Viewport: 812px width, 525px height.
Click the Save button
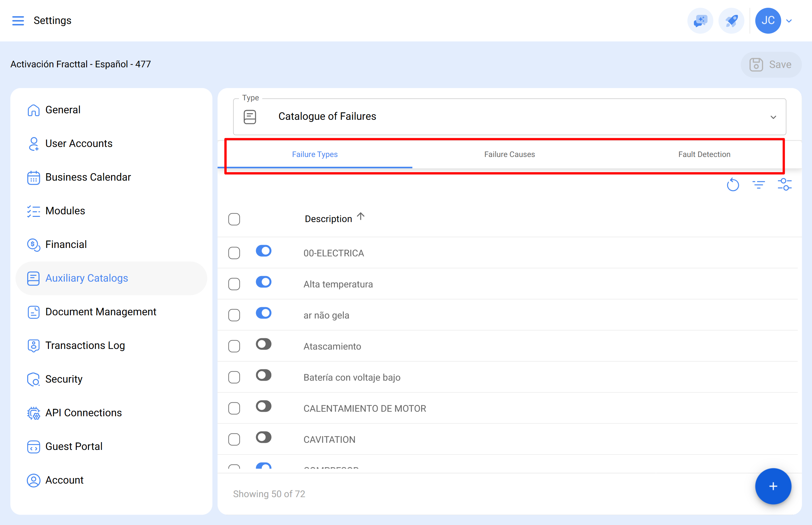[771, 64]
